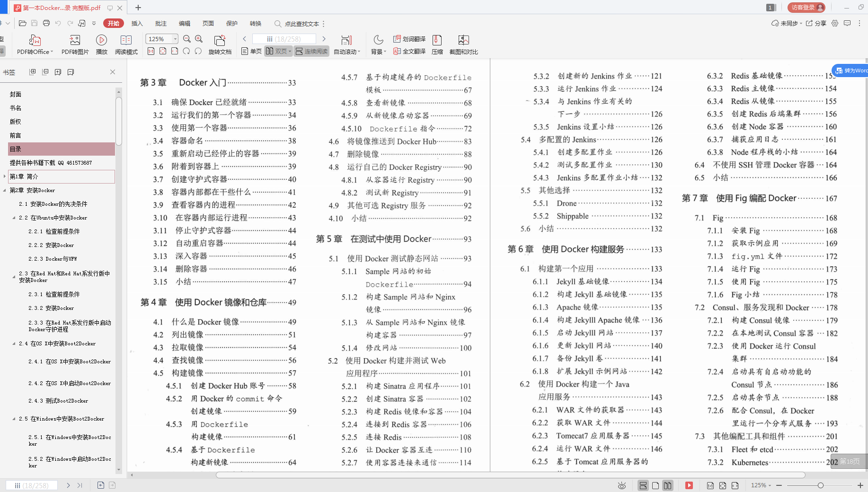Click the page number field in ribbon

(x=284, y=39)
